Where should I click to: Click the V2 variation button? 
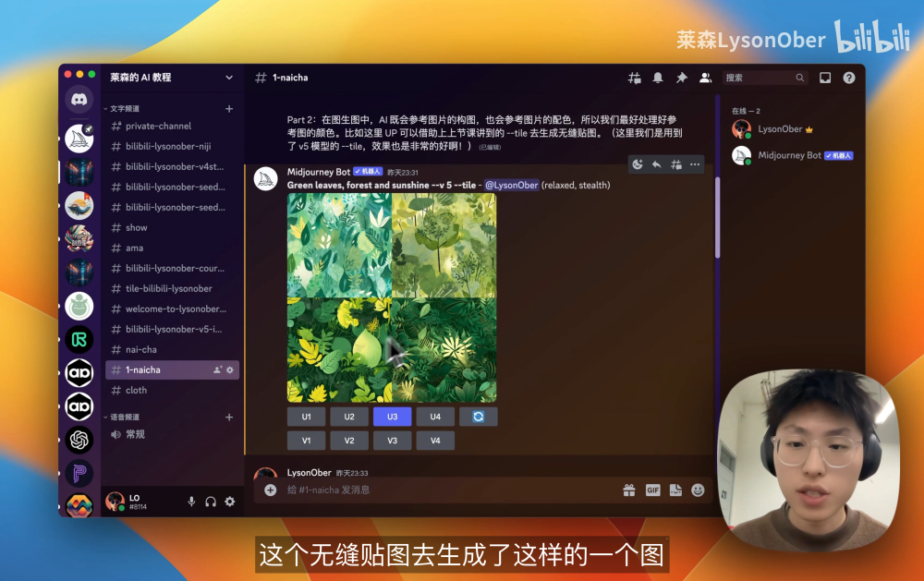pos(349,441)
